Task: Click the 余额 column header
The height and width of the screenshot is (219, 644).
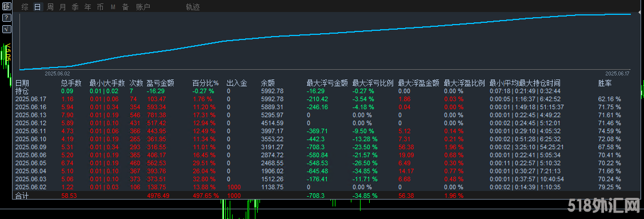Action: tap(268, 83)
